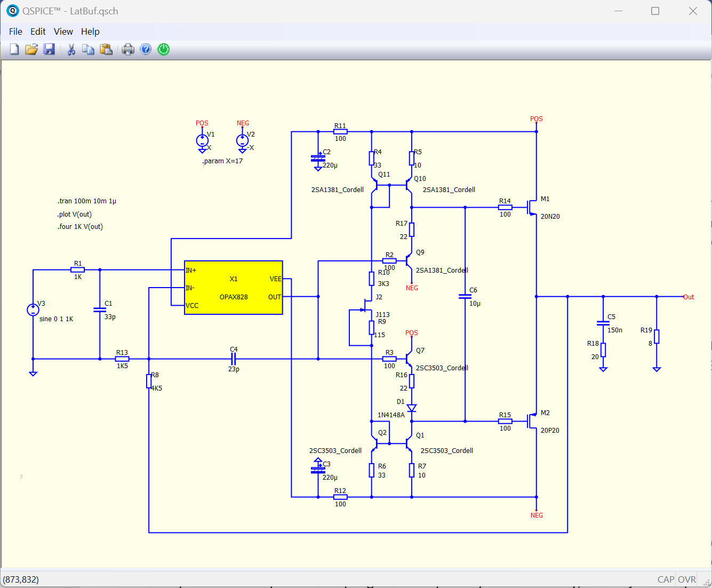Open the View menu
The height and width of the screenshot is (588, 712).
tap(63, 31)
